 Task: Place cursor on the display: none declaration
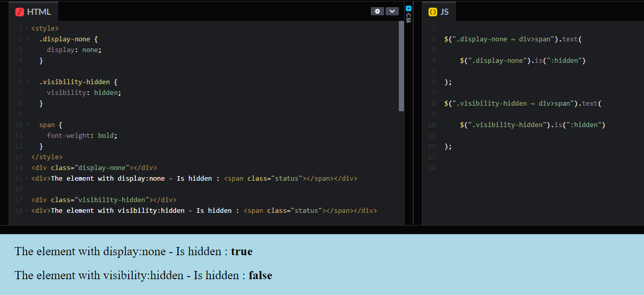[x=74, y=50]
